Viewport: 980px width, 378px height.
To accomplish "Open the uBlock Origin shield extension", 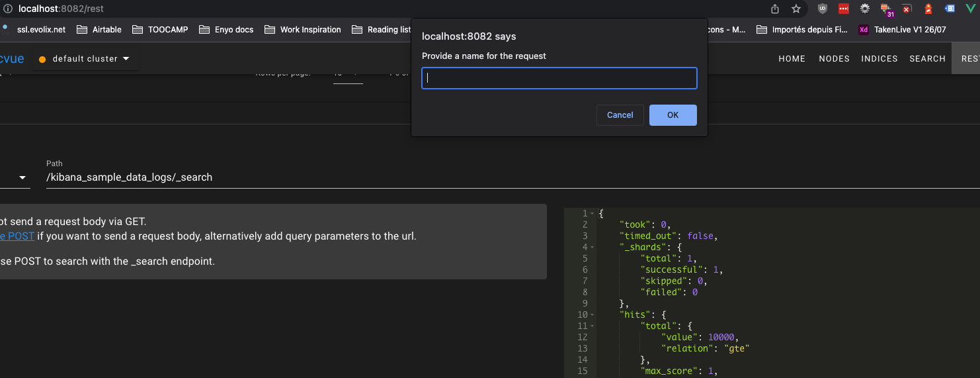I will click(x=822, y=9).
